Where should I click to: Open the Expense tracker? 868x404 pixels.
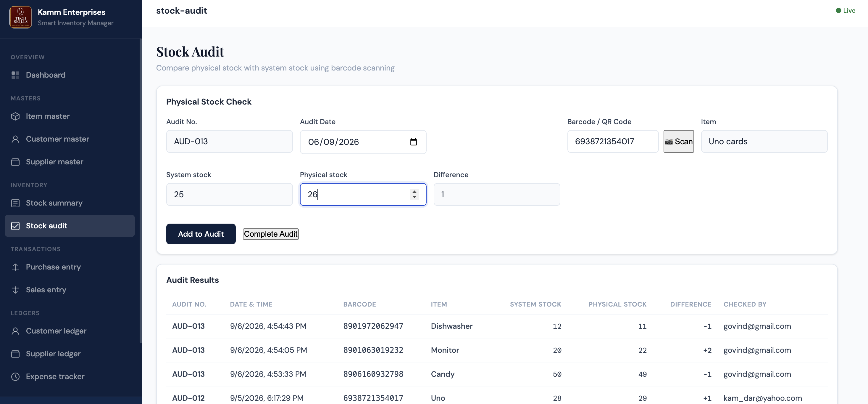click(70, 377)
